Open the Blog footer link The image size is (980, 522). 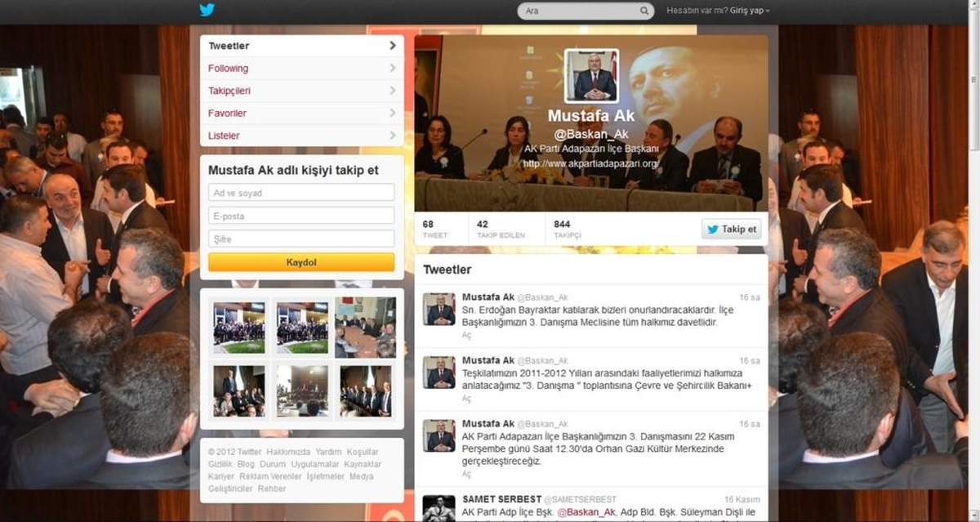(246, 464)
